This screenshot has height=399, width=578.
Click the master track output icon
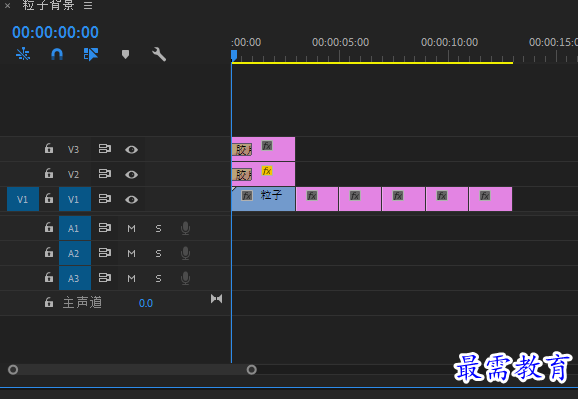(x=216, y=299)
